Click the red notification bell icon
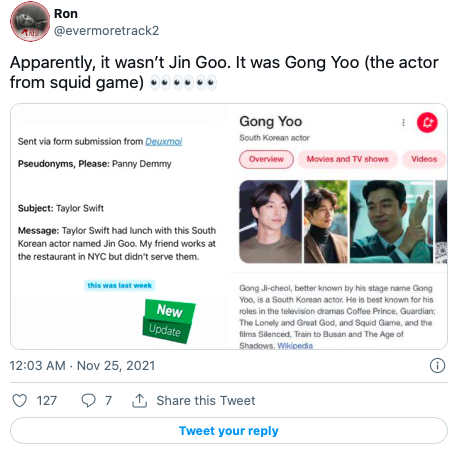This screenshot has width=457, height=453. point(427,122)
